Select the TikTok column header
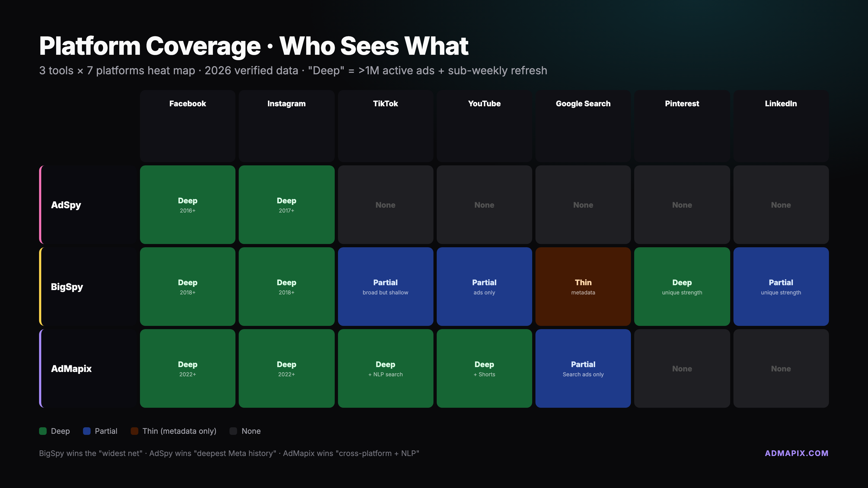 pos(385,104)
